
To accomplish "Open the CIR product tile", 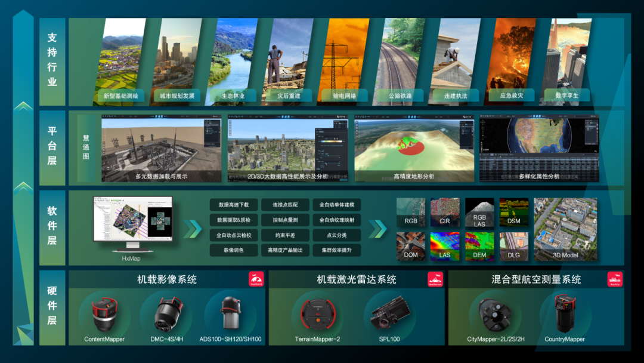I will point(445,212).
